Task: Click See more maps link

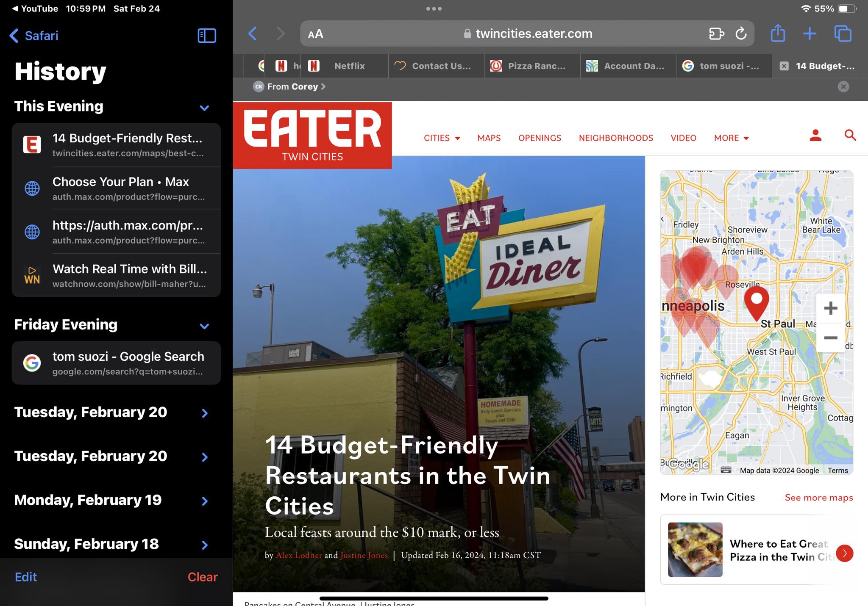Action: (x=819, y=498)
